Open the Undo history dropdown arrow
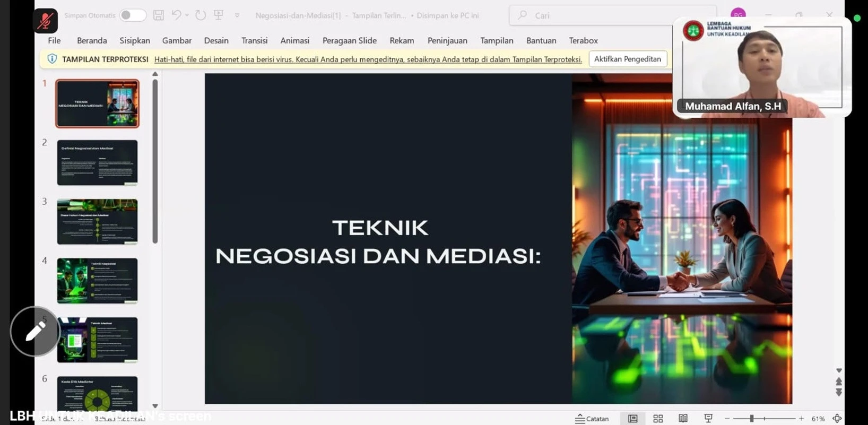The image size is (868, 425). click(x=187, y=15)
